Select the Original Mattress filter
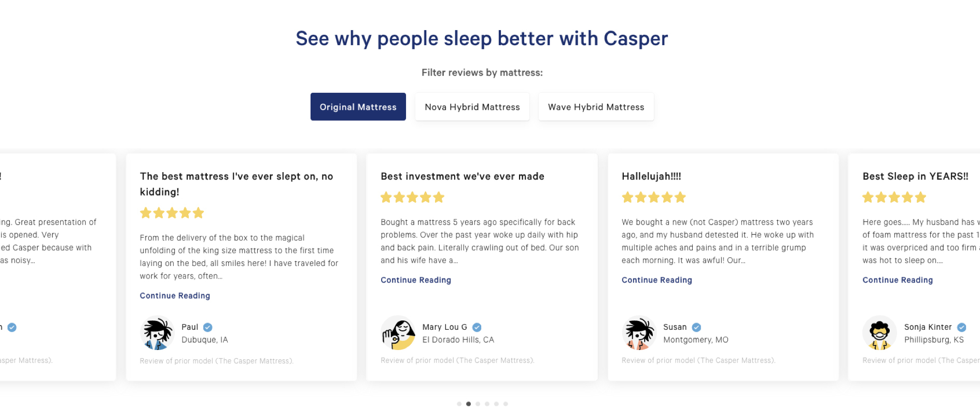 (x=358, y=107)
